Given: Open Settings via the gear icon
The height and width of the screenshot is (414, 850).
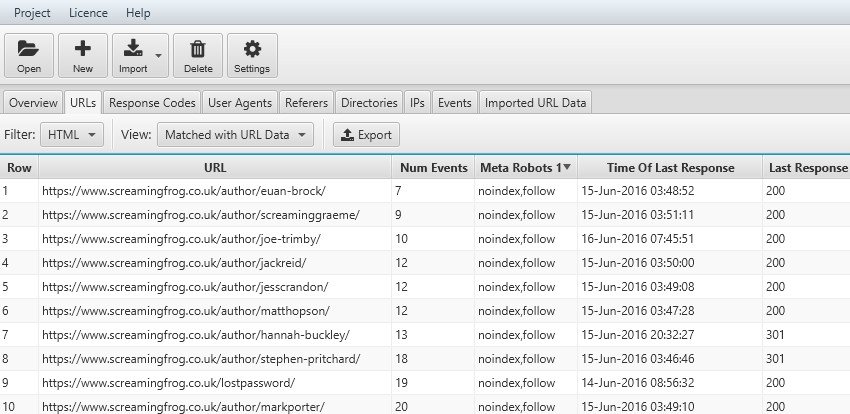Looking at the screenshot, I should [252, 55].
